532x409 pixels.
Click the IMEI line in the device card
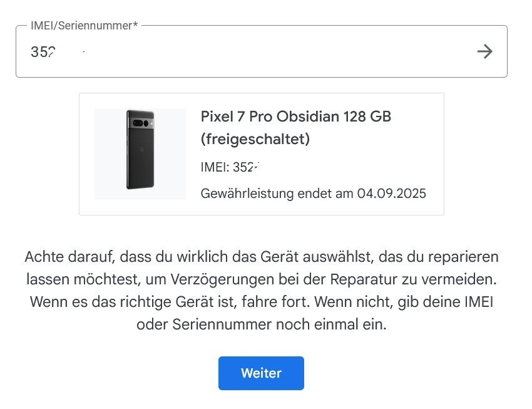click(230, 167)
